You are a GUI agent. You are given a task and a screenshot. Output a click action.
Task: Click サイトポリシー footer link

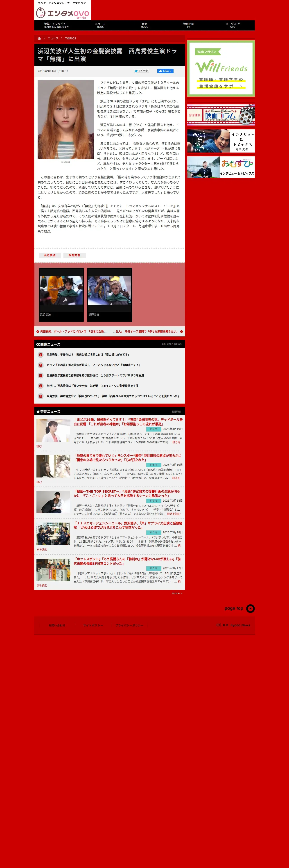[x=93, y=625]
